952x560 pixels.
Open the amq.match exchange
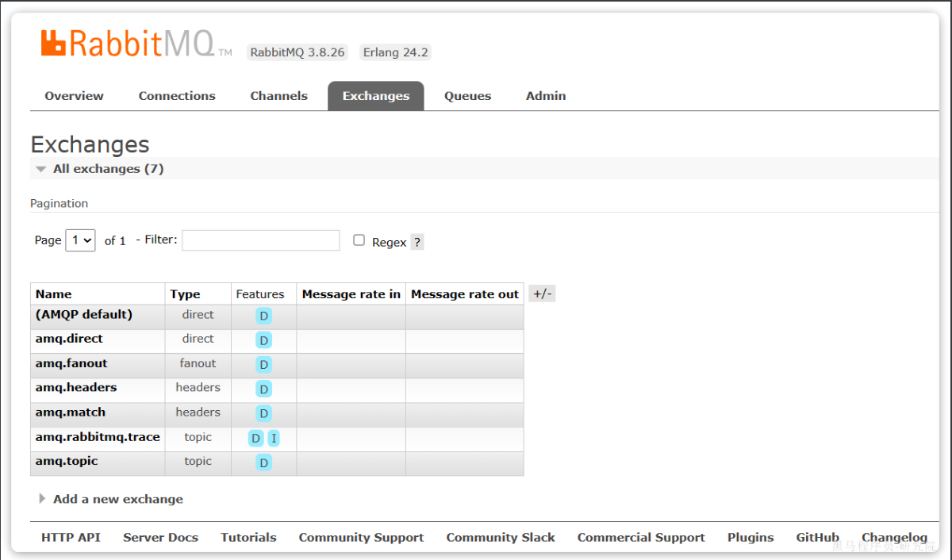tap(71, 412)
